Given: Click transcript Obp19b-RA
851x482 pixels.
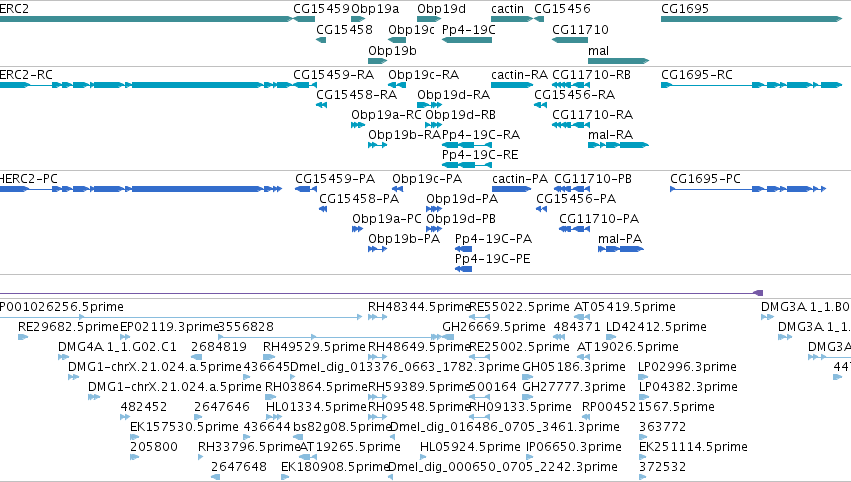Looking at the screenshot, I should [x=404, y=135].
